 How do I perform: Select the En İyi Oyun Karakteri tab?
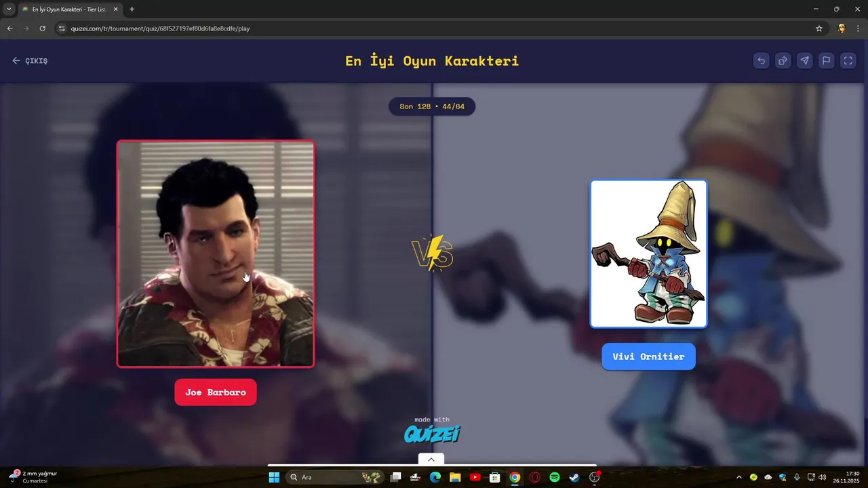click(70, 9)
